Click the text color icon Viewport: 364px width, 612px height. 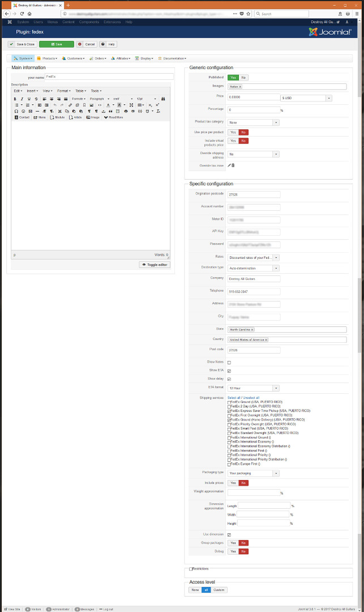108,105
